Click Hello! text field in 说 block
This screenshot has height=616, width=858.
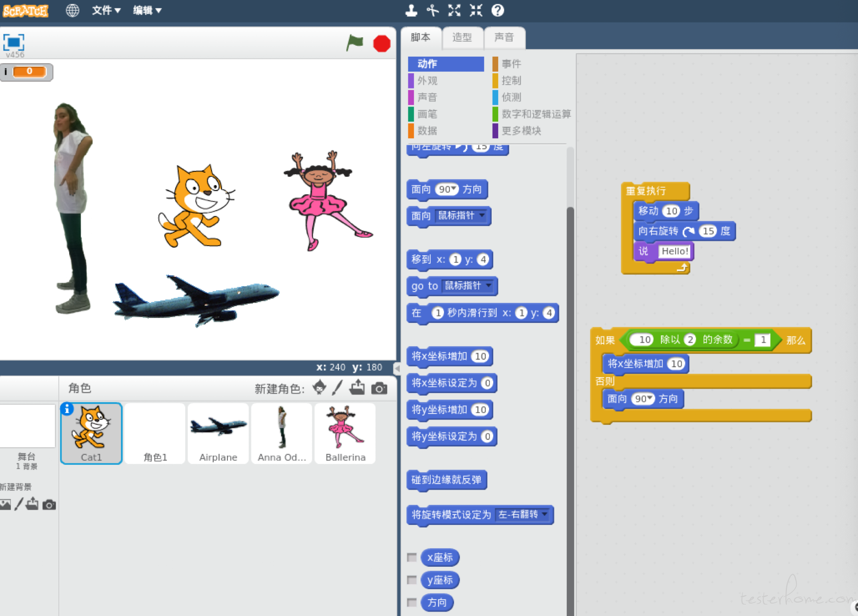tap(675, 251)
